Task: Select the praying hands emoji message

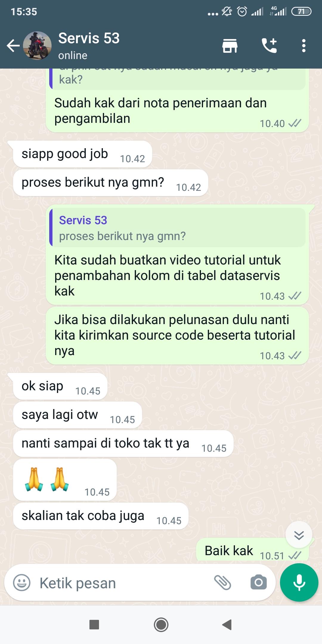Action: 65,480
